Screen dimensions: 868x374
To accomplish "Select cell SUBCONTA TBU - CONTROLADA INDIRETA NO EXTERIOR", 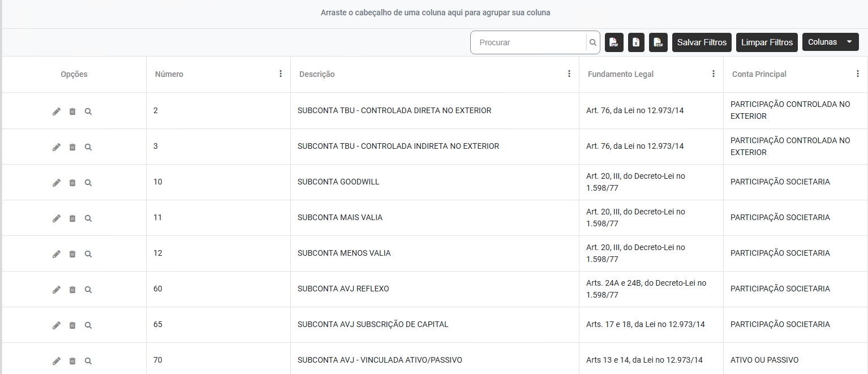I will pos(435,147).
